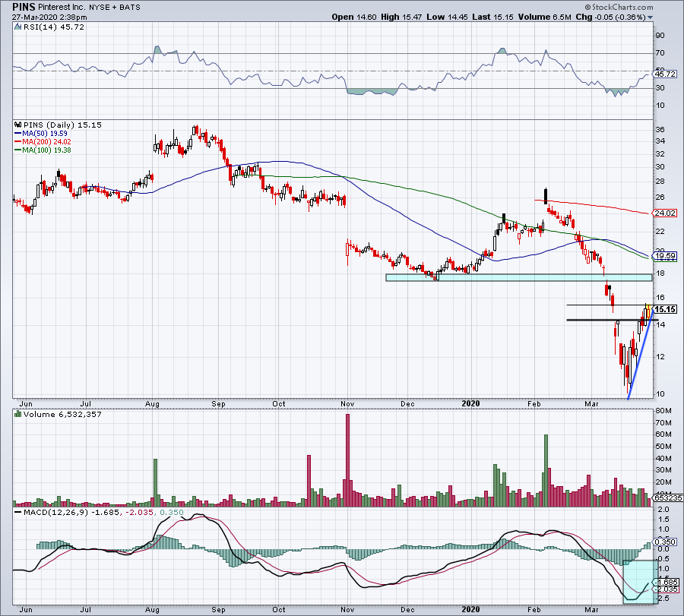Image resolution: width=684 pixels, height=616 pixels.
Task: Select the RSI(14) 45.72 panel label
Action: point(53,27)
